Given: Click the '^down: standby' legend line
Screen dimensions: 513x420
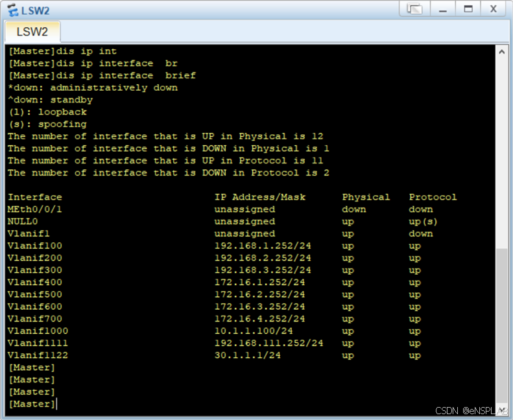Looking at the screenshot, I should 51,100.
